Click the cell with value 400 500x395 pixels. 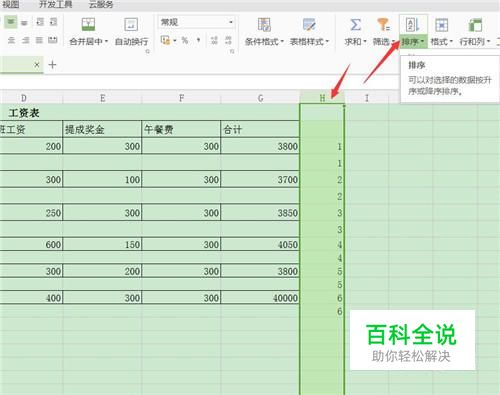[31, 297]
